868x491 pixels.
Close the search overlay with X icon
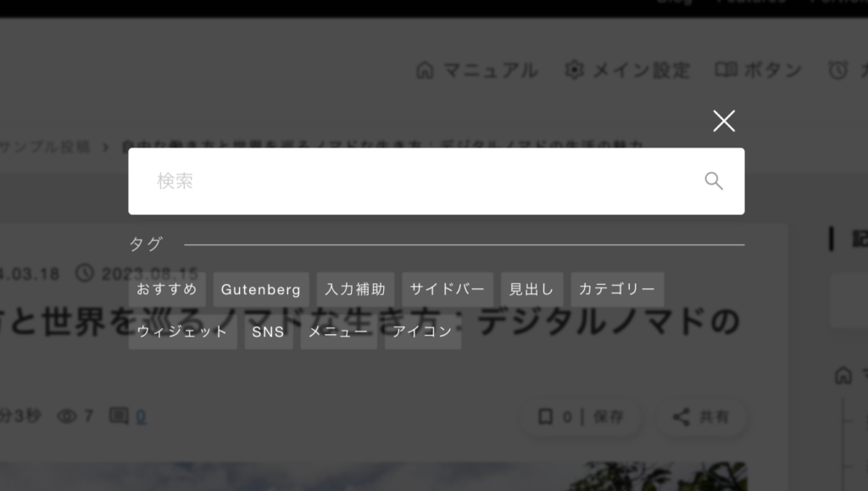[x=724, y=120]
